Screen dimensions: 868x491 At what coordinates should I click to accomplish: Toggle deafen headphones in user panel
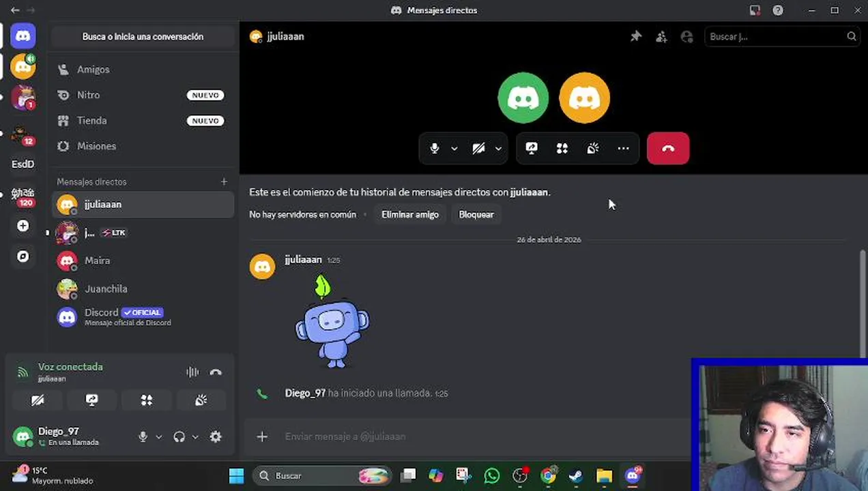(179, 437)
